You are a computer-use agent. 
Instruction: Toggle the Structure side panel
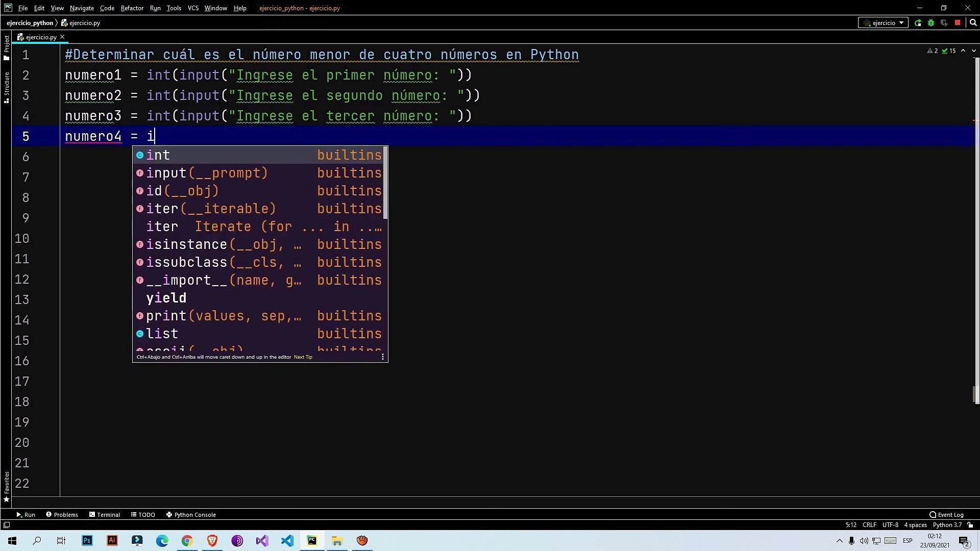click(x=6, y=87)
